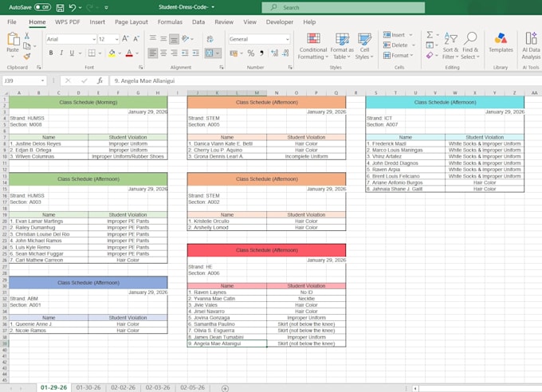Viewport: 542px width, 392px height.
Task: Open sheet tab 01-30-26
Action: (88, 387)
